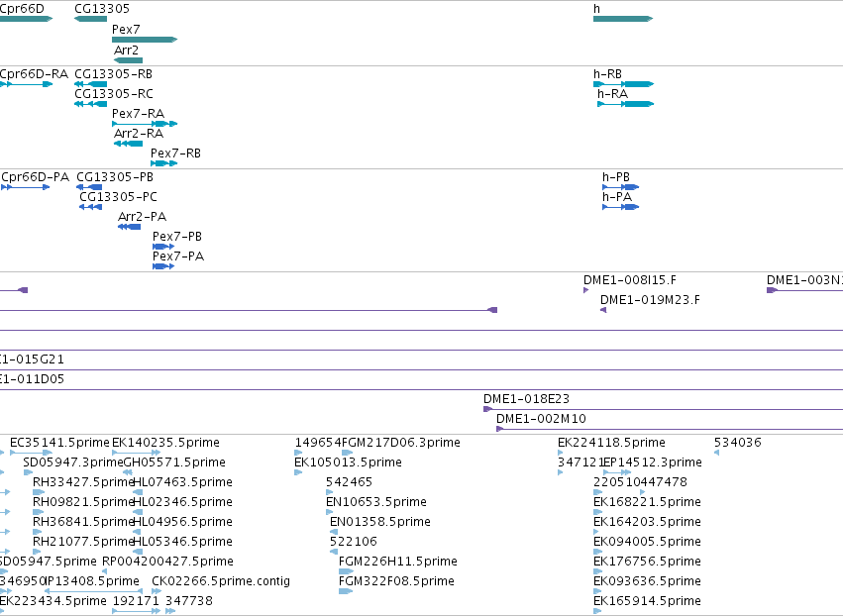Select the HL05346.5prime EST label
The width and height of the screenshot is (843, 616).
(x=183, y=543)
